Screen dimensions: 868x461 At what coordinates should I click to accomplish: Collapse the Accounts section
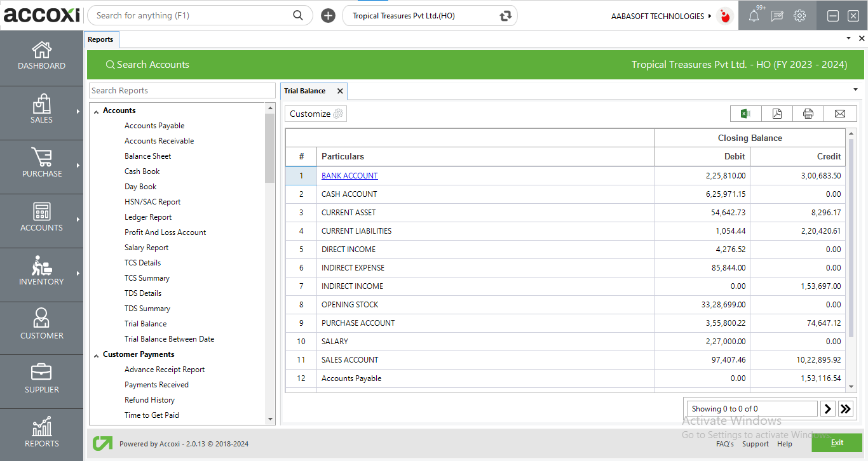97,110
